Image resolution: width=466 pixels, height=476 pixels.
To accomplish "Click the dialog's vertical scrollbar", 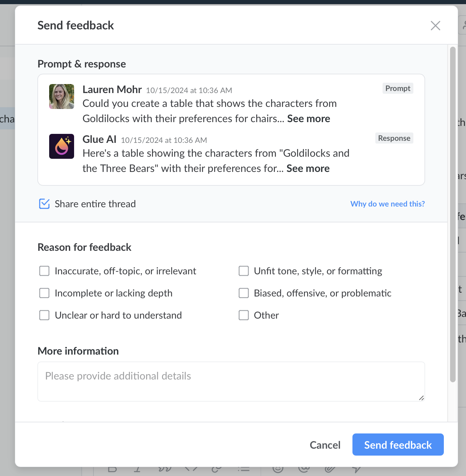I will click(452, 214).
